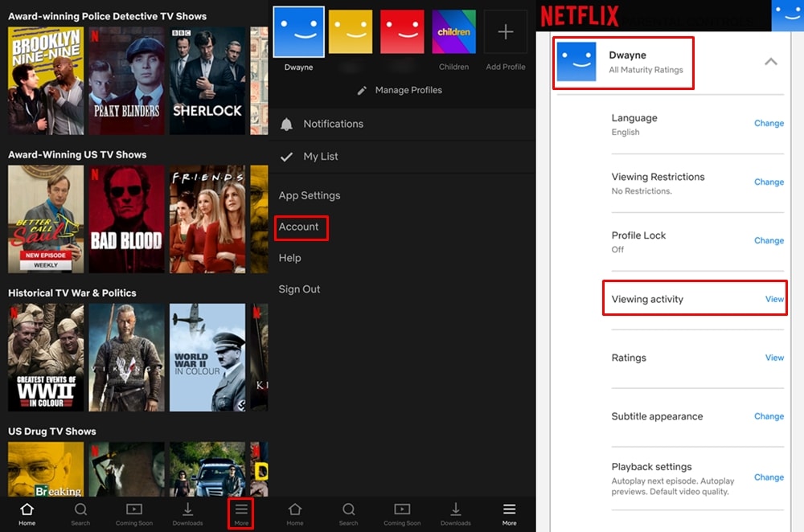The width and height of the screenshot is (804, 532).
Task: Open App Settings
Action: [310, 195]
